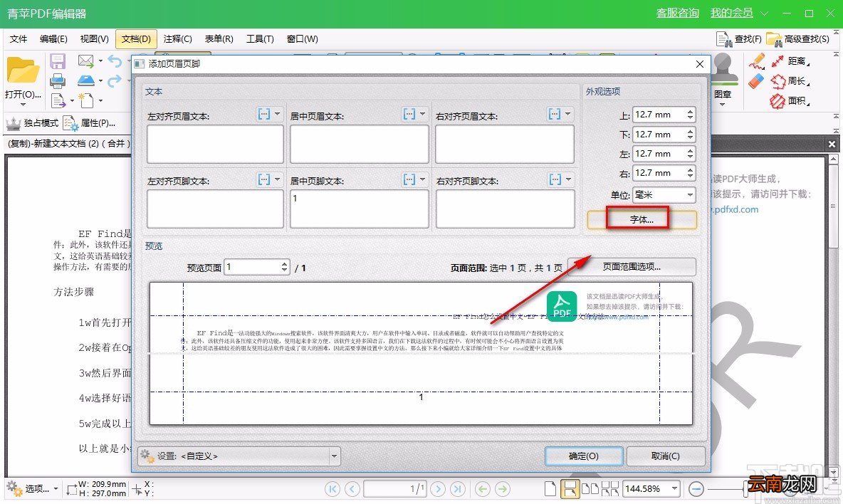Screen dimensions: 843x504
Task: Adjust the 下 bottom margin stepper
Action: pos(691,135)
